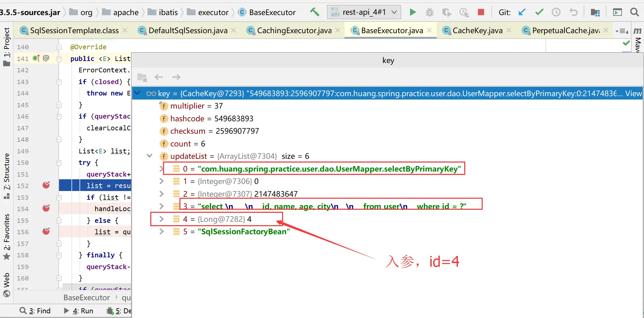Screen dimensions: 644x318
Task: Click the file inspection status checkmark
Action: [626, 43]
